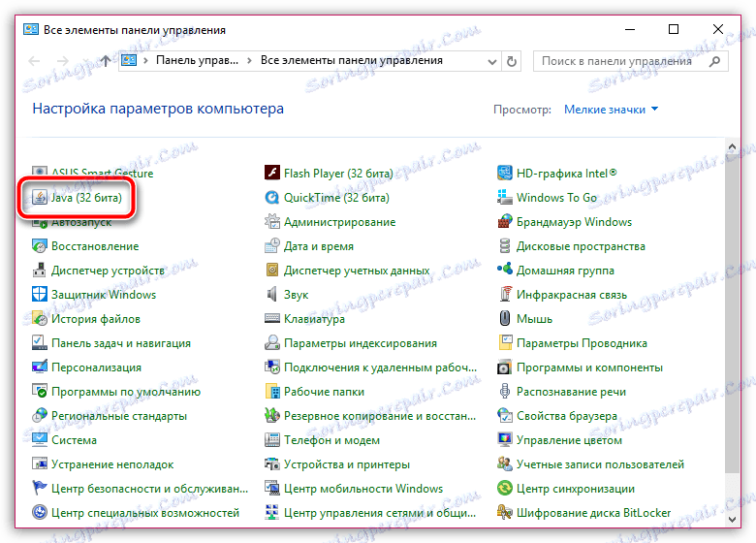Open the Звук speaker icon

[272, 294]
